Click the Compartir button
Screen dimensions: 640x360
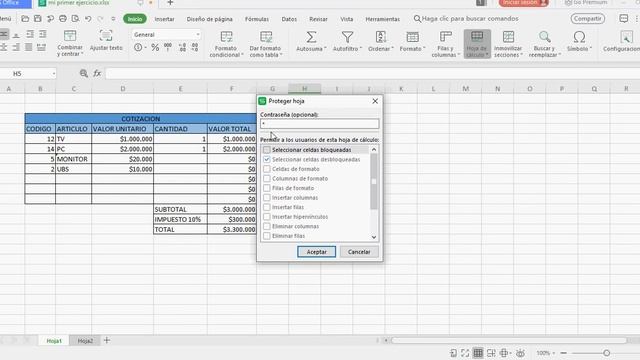588,19
